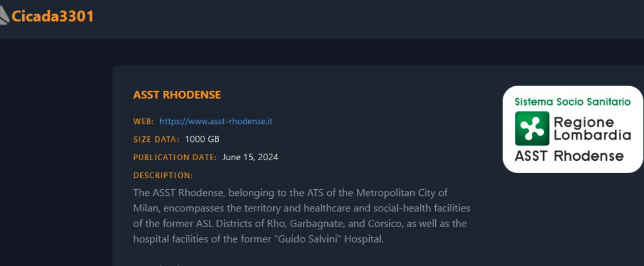Viewport: 644px width, 266px height.
Task: Click "ASST Rhodense" text in logo badge
Action: pyautogui.click(x=569, y=156)
